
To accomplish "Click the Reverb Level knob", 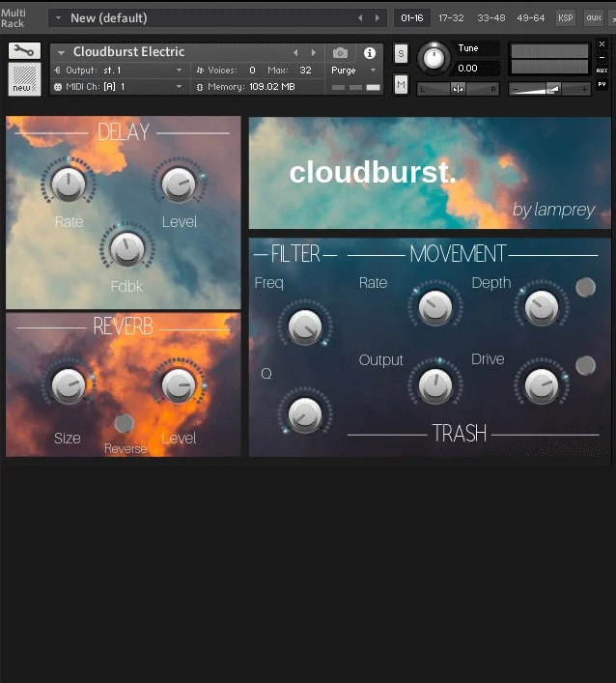I will tap(179, 385).
